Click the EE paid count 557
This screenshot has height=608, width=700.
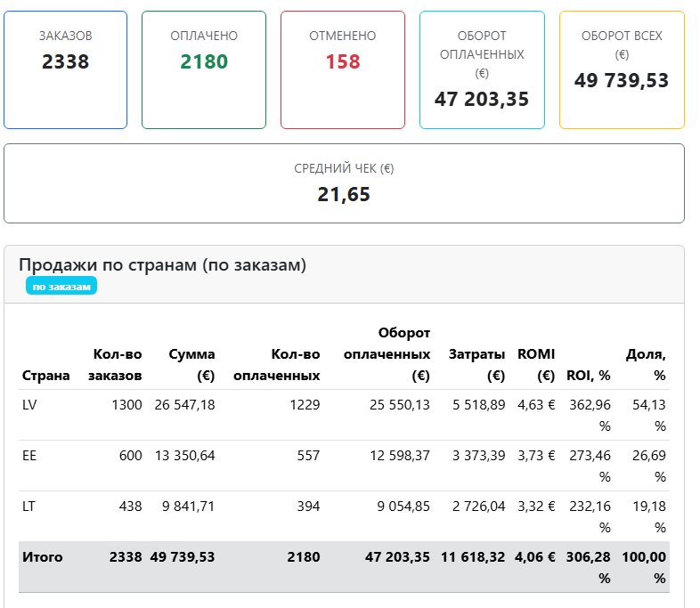(308, 456)
